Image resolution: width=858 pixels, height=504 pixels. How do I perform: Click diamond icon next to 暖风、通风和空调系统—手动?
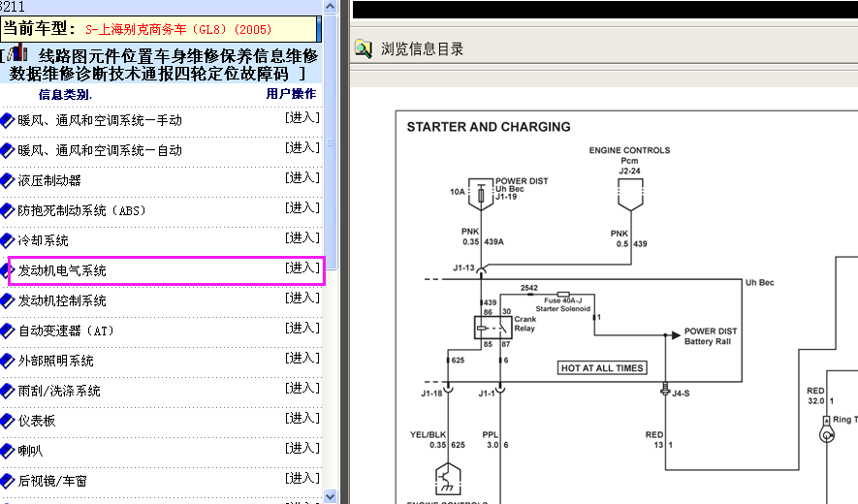(x=7, y=120)
